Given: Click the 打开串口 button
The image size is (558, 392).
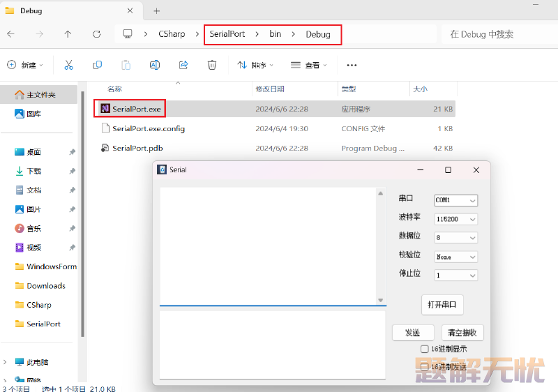Looking at the screenshot, I should click(442, 305).
